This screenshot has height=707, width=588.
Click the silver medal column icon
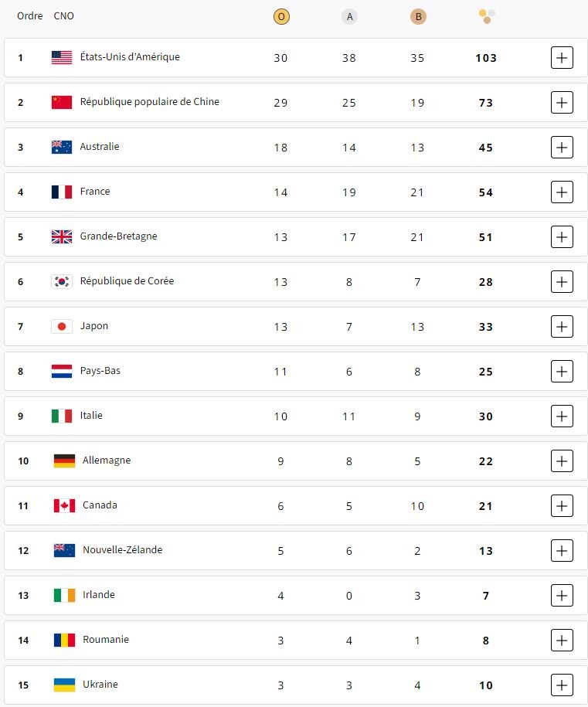point(349,16)
